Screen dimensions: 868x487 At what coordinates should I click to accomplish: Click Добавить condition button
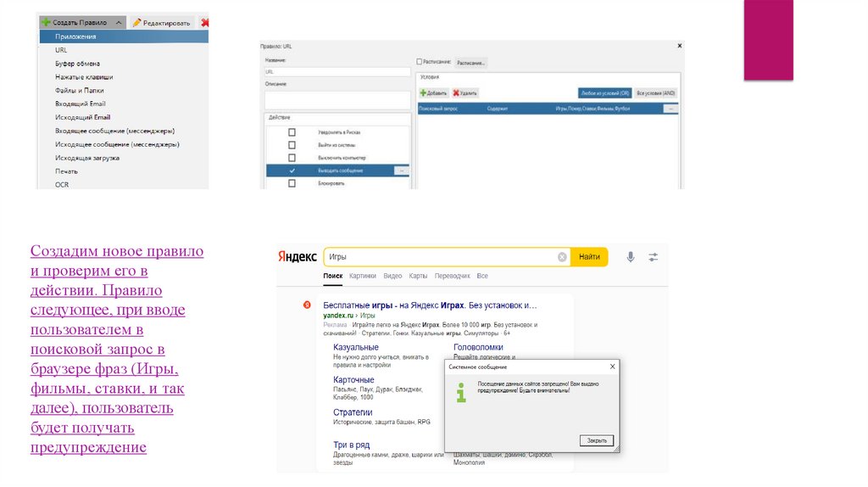point(433,93)
